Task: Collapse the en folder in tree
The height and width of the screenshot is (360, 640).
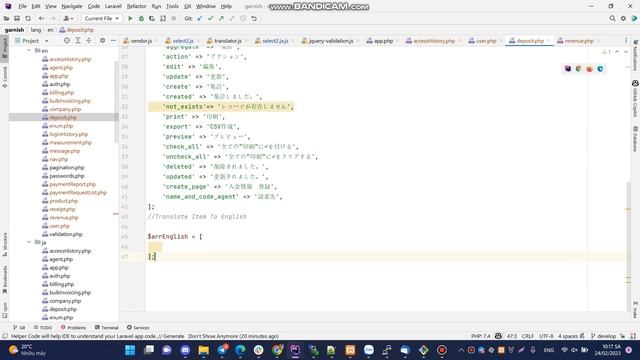Action: (x=29, y=51)
